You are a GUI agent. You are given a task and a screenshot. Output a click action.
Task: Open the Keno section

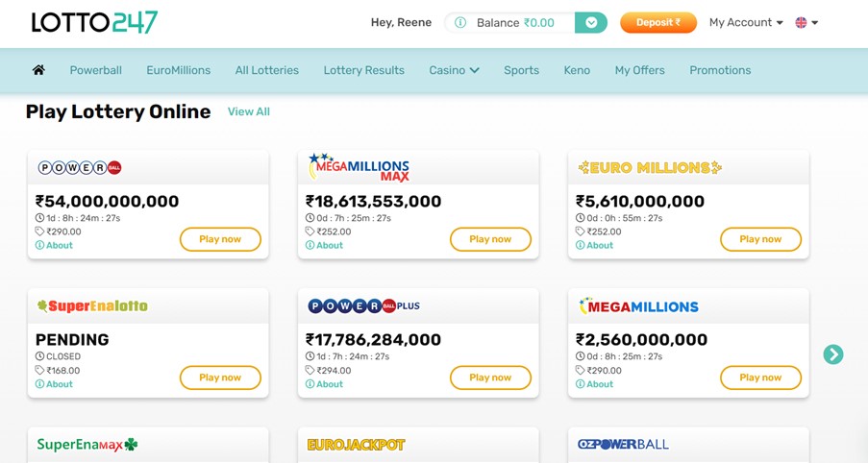pyautogui.click(x=577, y=70)
